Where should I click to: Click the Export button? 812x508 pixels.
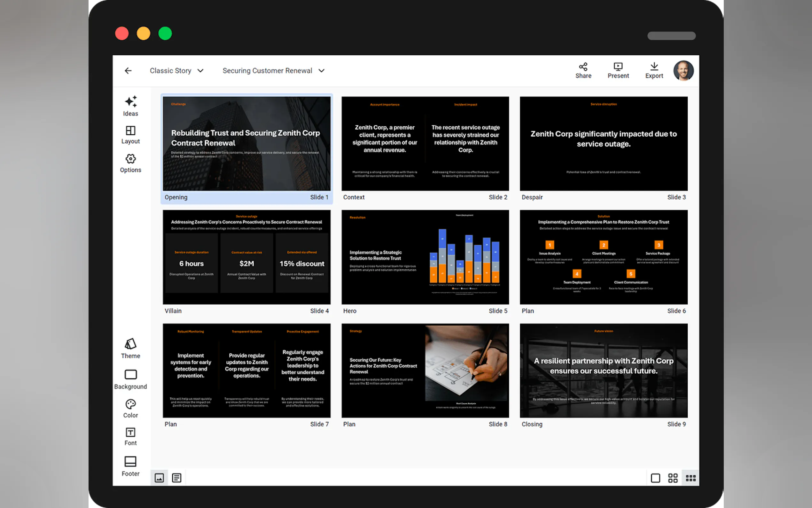click(654, 70)
